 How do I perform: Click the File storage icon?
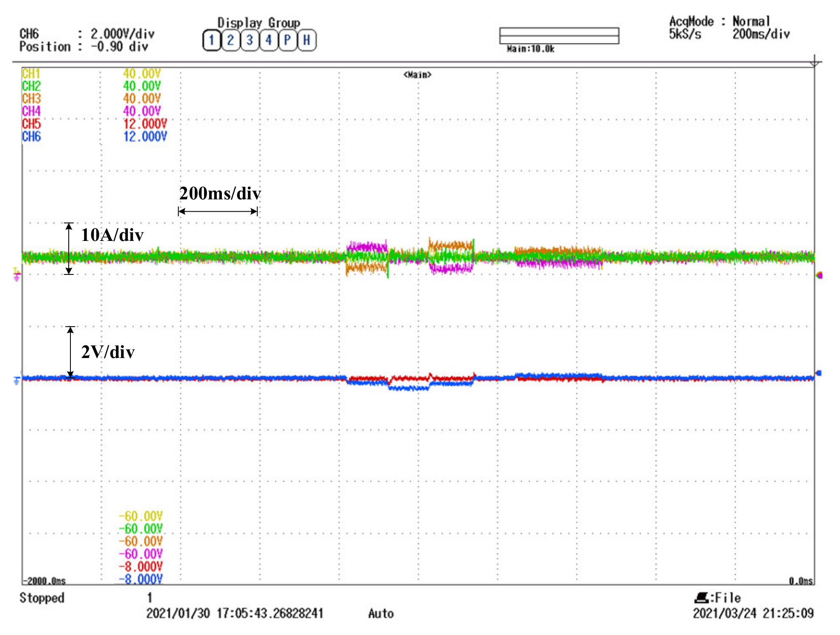(x=702, y=598)
